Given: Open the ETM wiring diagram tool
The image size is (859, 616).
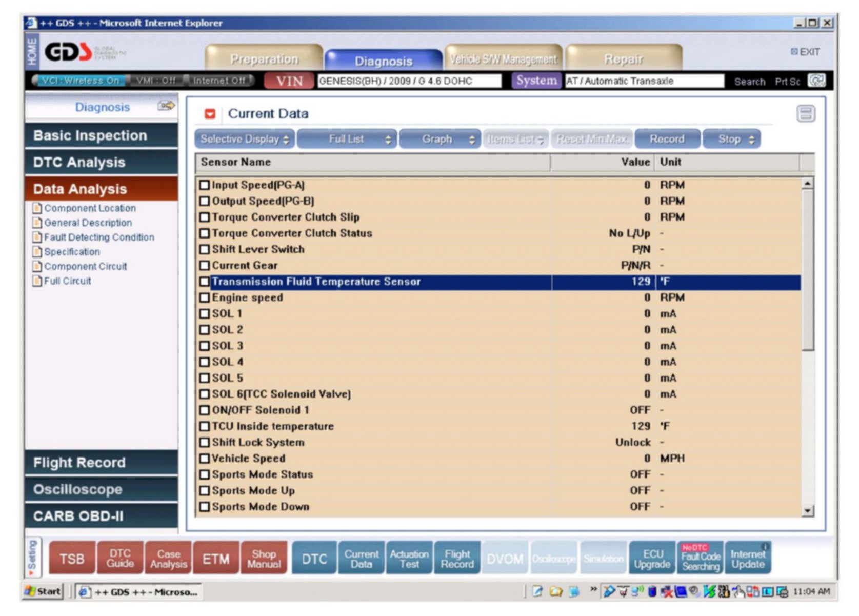Looking at the screenshot, I should coord(215,559).
